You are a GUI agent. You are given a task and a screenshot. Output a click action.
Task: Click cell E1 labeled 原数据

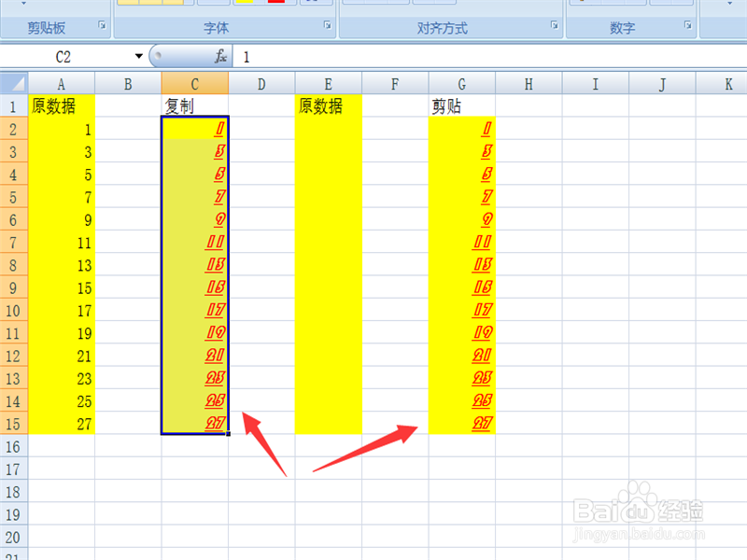point(329,105)
